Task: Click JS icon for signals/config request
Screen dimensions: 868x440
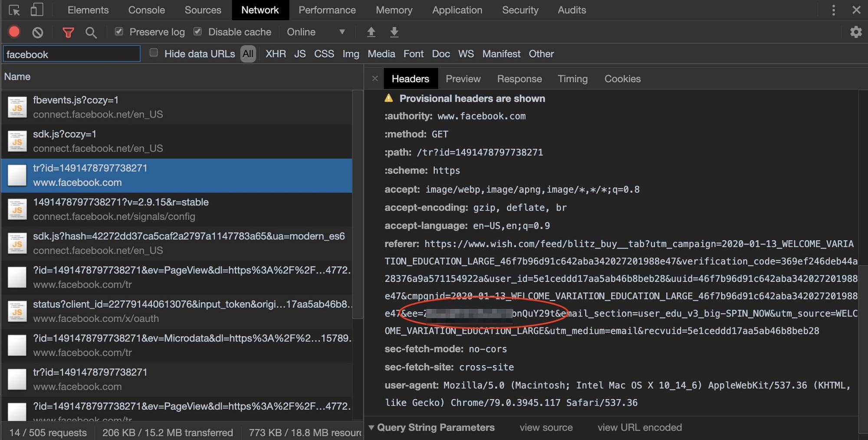Action: click(17, 209)
